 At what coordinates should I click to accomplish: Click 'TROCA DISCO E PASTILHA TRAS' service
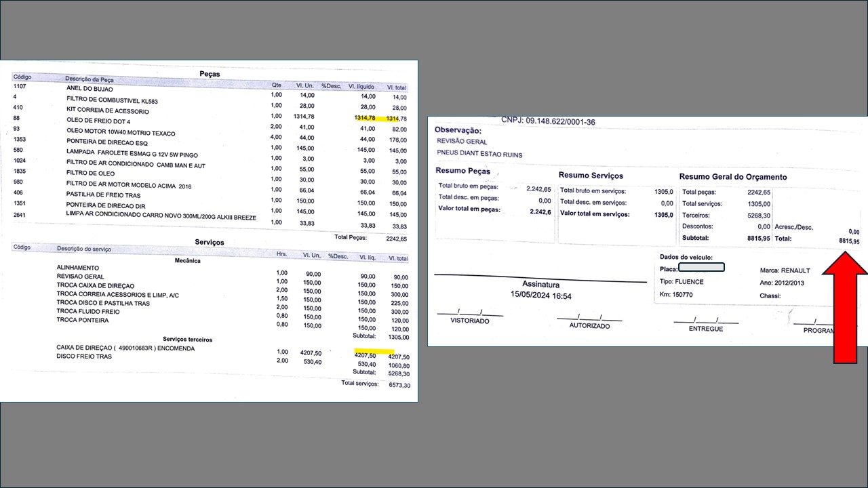[x=103, y=303]
